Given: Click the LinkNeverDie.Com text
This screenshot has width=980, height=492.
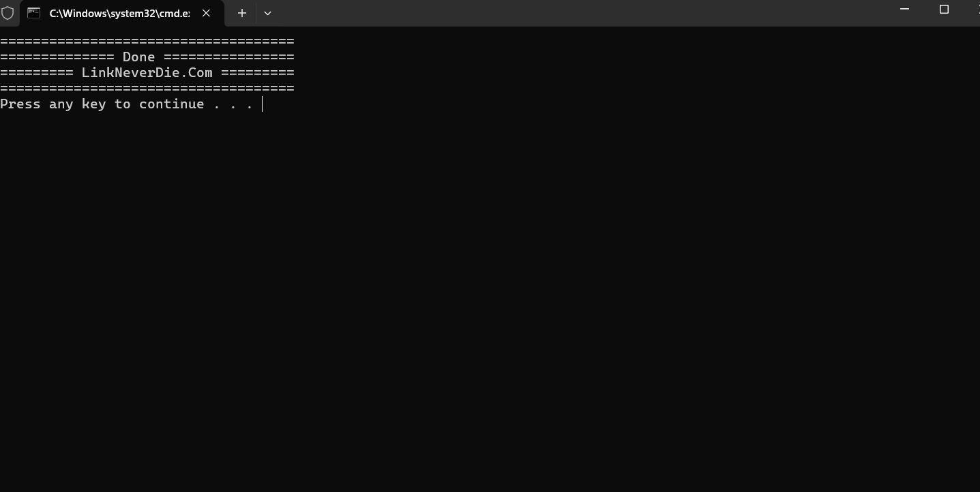Looking at the screenshot, I should pyautogui.click(x=147, y=73).
